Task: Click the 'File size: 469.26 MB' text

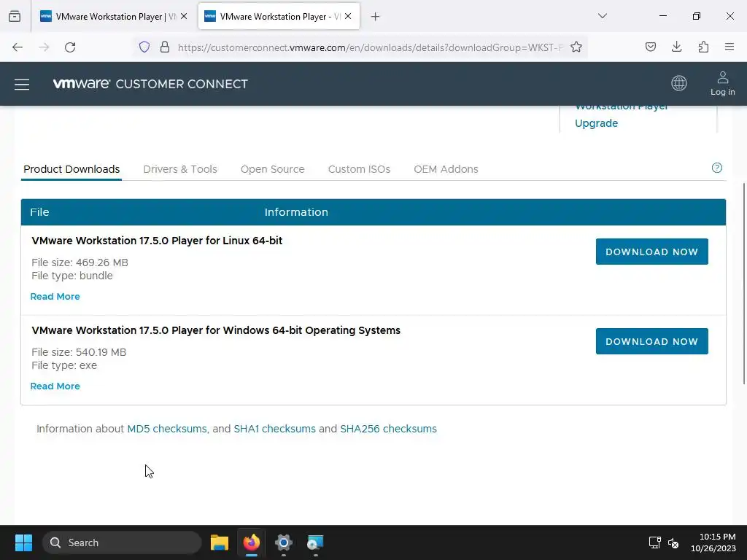Action: tap(80, 262)
